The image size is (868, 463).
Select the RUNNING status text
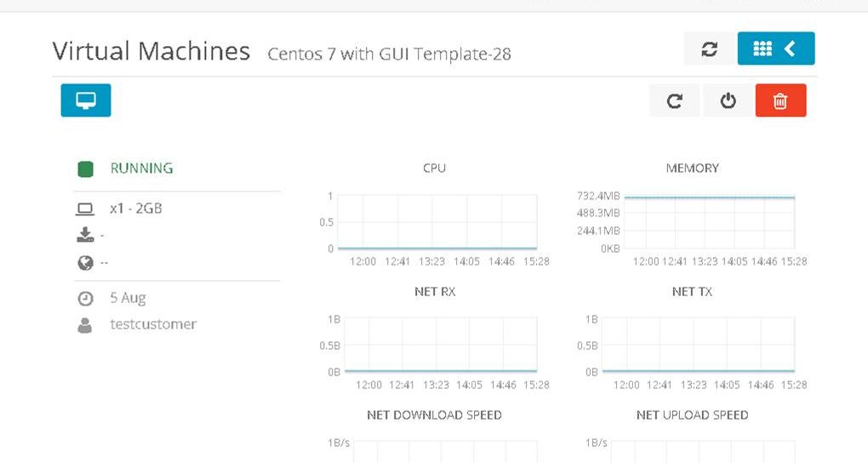tap(141, 169)
